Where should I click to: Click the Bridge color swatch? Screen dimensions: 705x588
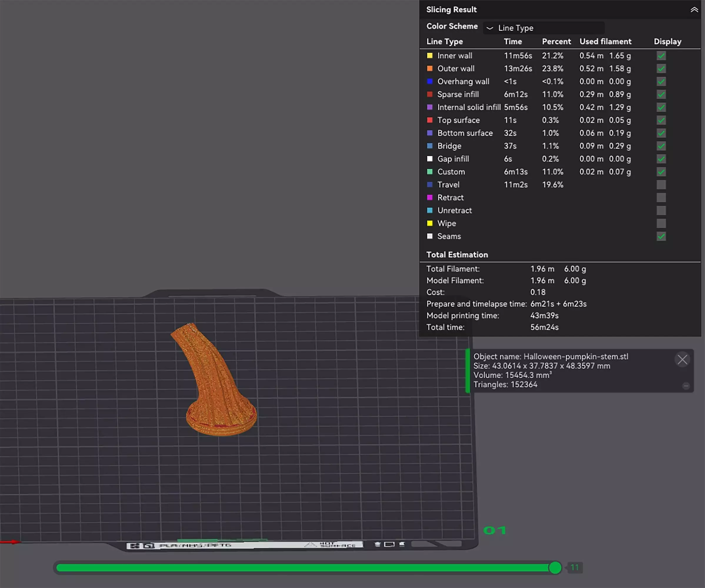coord(430,146)
